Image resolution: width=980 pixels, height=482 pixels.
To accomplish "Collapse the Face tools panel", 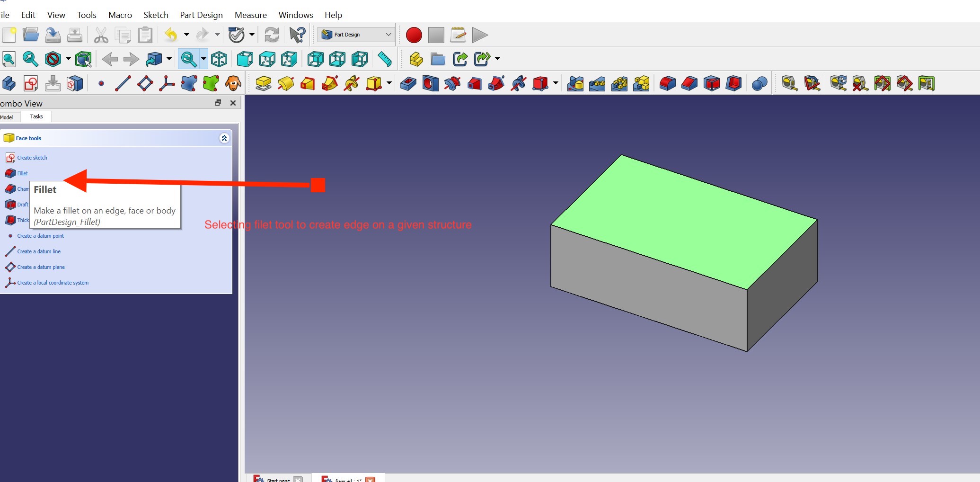I will point(224,138).
